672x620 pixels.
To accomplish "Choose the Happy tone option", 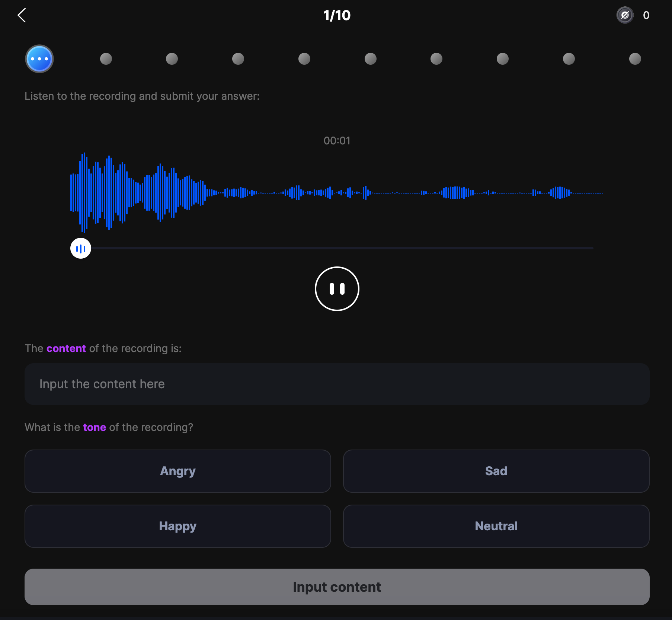I will tap(177, 526).
